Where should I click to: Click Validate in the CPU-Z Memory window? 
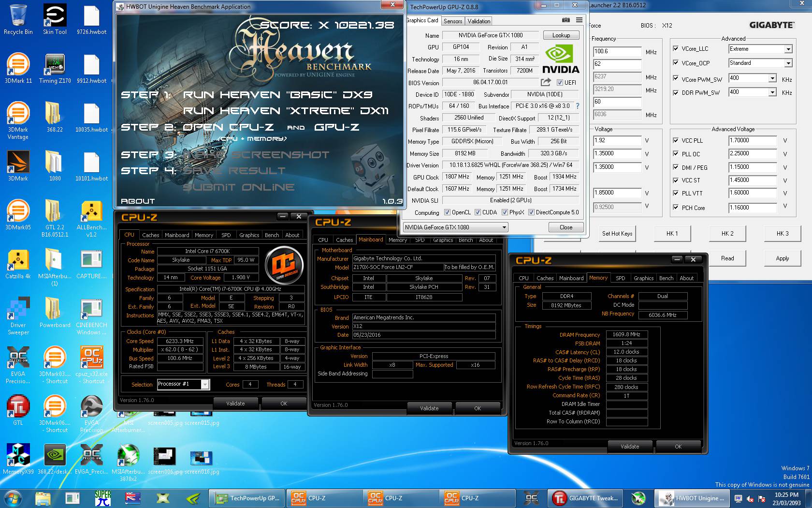pyautogui.click(x=630, y=447)
